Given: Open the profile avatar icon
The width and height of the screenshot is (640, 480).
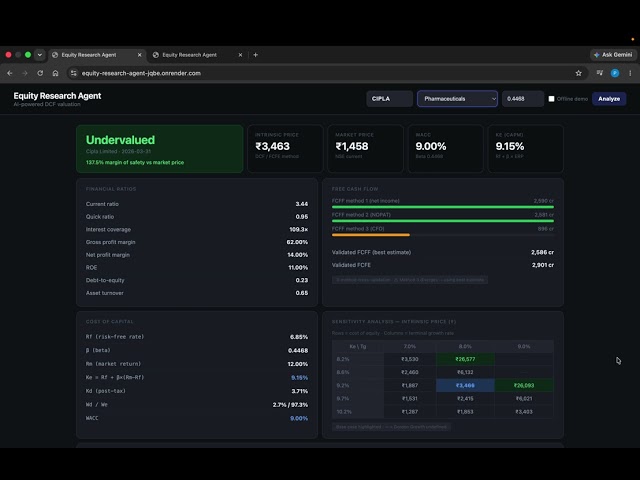Looking at the screenshot, I should pos(615,73).
